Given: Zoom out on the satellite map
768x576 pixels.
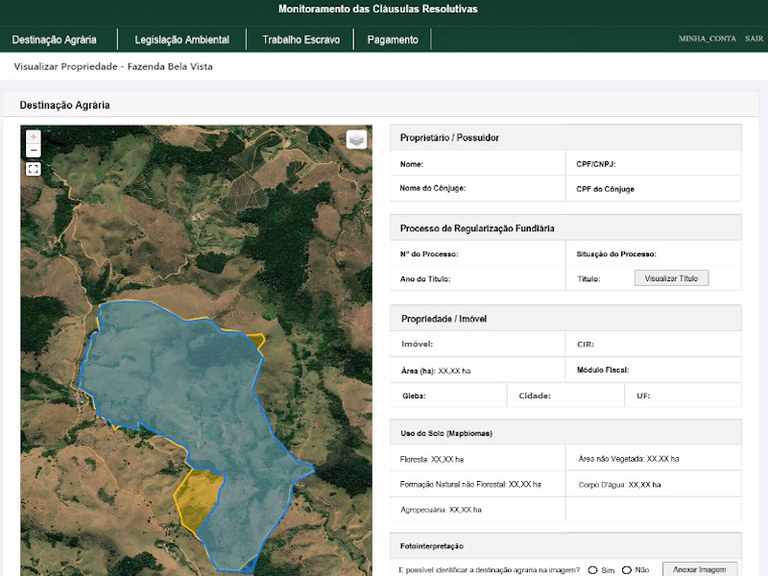Looking at the screenshot, I should (x=33, y=150).
